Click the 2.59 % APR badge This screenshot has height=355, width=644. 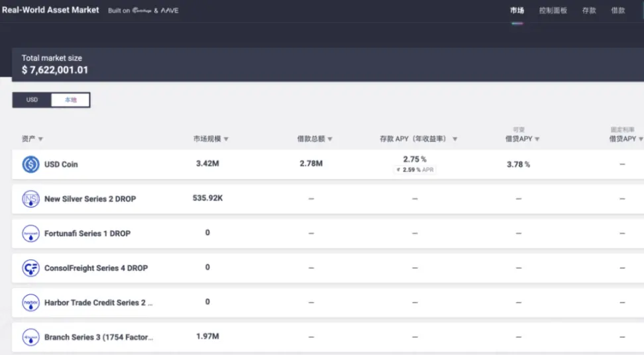tap(415, 170)
